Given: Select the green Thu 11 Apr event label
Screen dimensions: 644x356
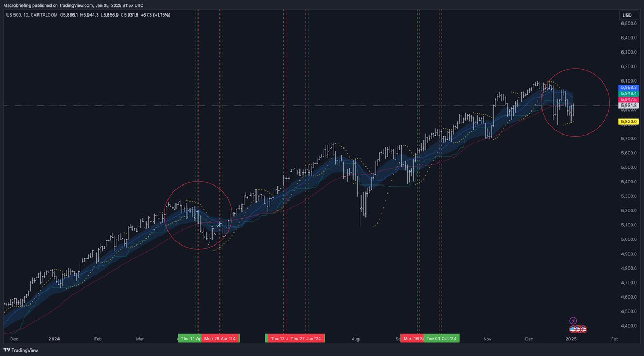Looking at the screenshot, I should [191, 339].
